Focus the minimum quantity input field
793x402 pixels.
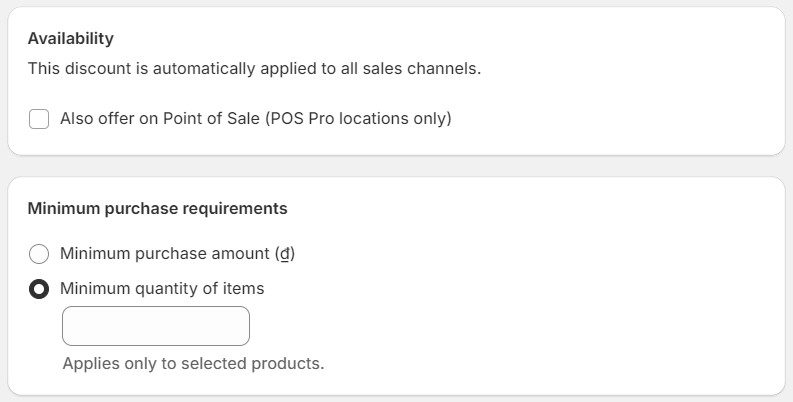point(156,326)
